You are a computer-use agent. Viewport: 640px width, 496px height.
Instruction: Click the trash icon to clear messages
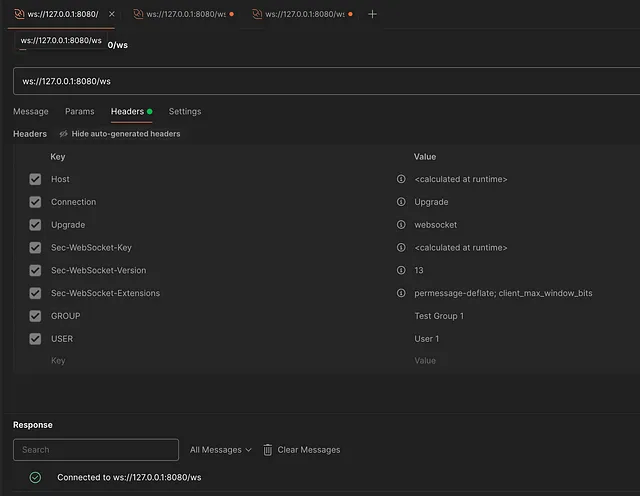tap(268, 450)
